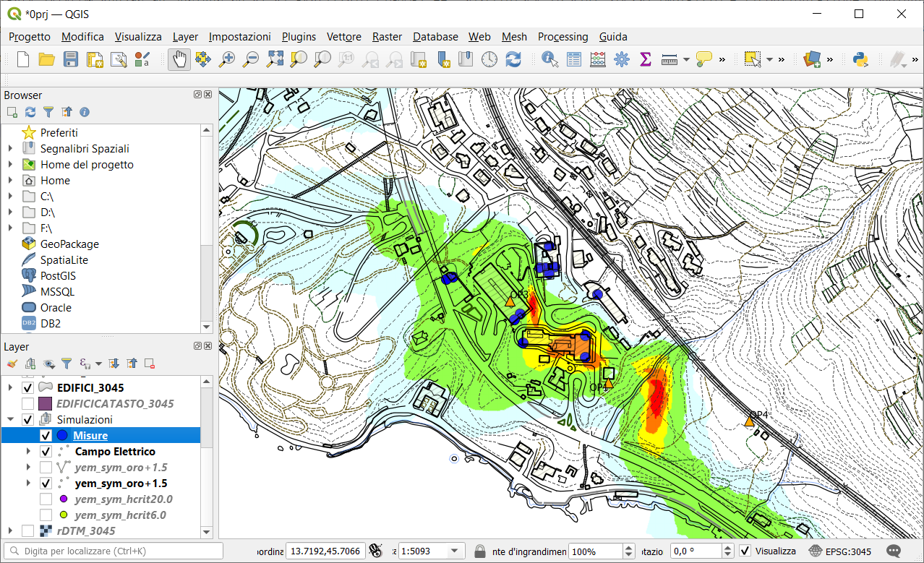Click the layer filter funnel icon
Viewport: 924px width, 563px height.
pos(66,364)
